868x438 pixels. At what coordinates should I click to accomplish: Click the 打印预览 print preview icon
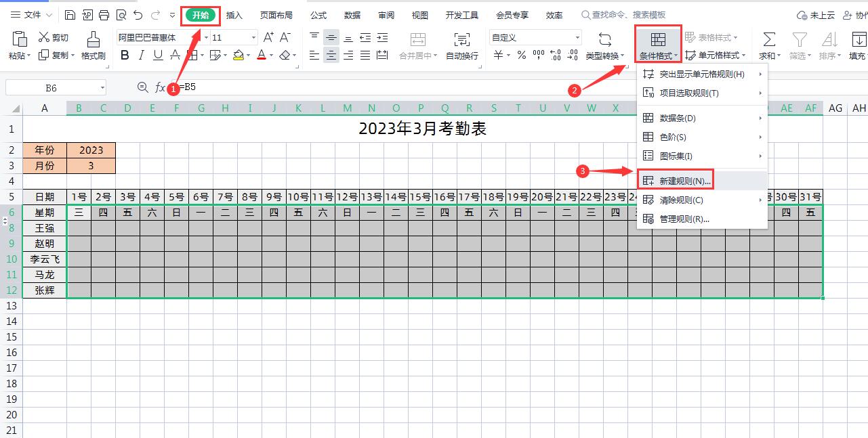point(122,14)
